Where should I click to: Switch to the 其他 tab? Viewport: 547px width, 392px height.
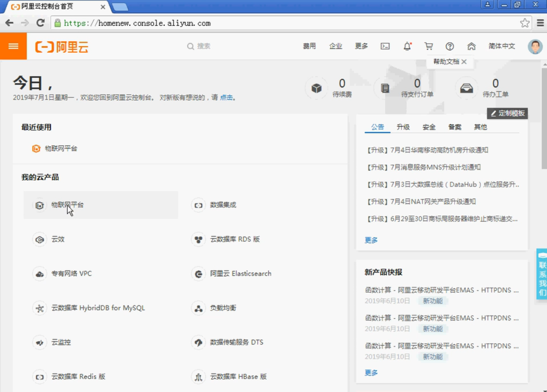click(480, 127)
